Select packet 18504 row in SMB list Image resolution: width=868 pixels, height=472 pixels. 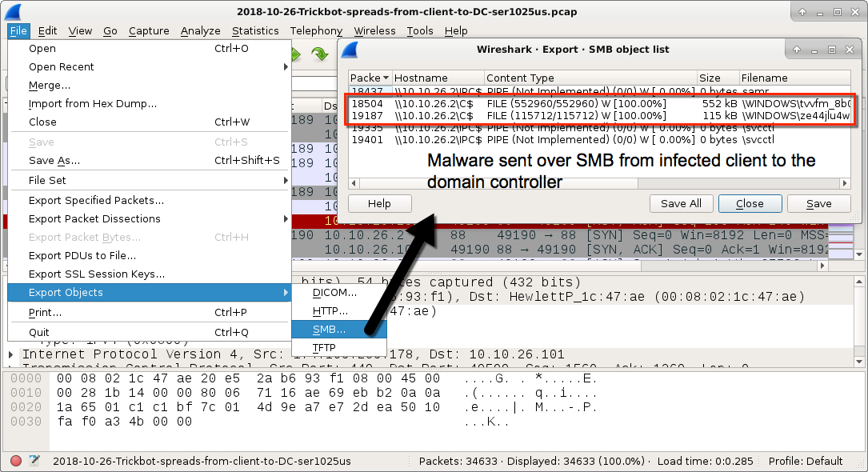[x=599, y=103]
